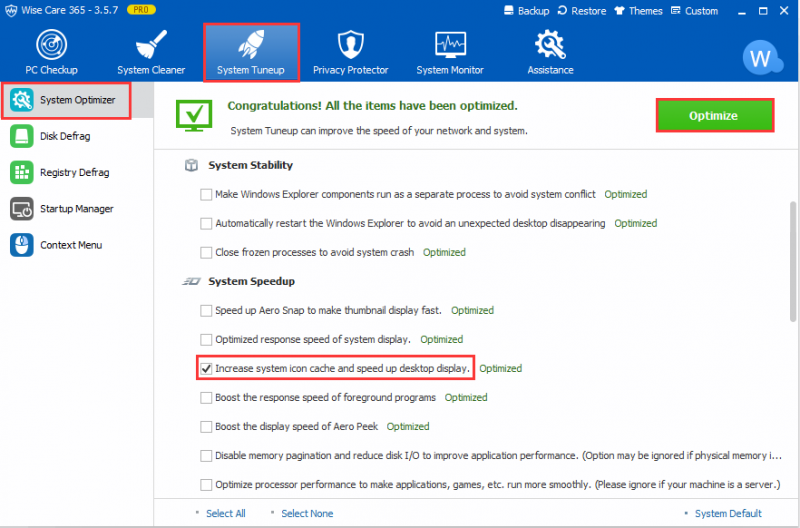Open Privacy Protector shield icon

[x=351, y=44]
